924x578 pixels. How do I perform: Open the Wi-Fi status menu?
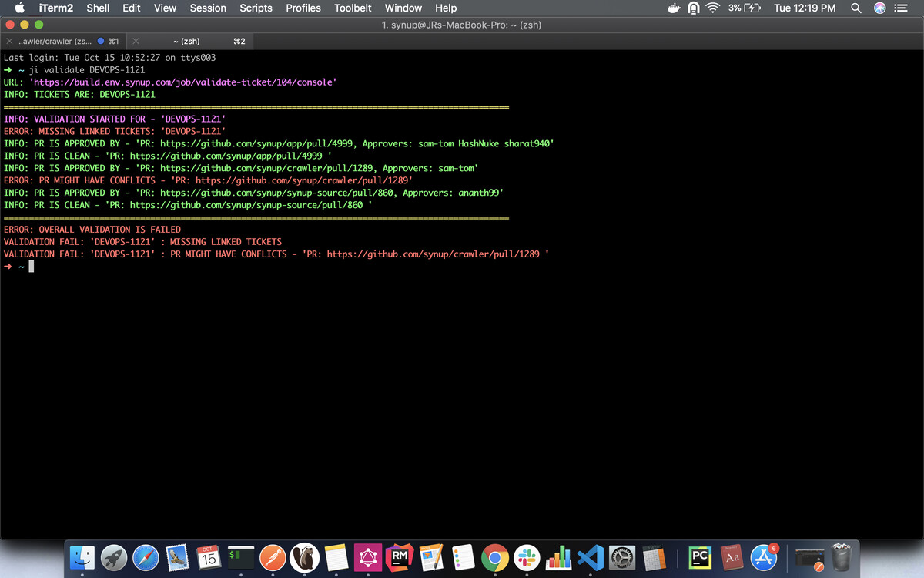tap(712, 8)
